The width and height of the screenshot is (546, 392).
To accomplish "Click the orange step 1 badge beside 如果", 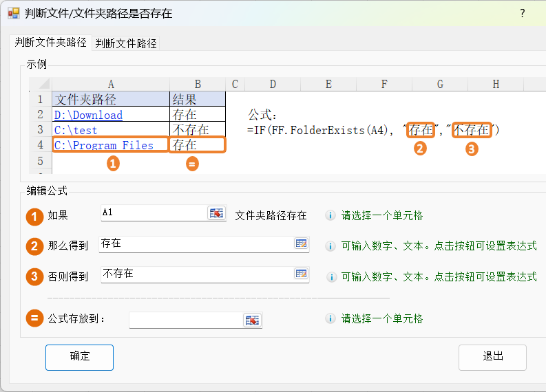I will 34,216.
